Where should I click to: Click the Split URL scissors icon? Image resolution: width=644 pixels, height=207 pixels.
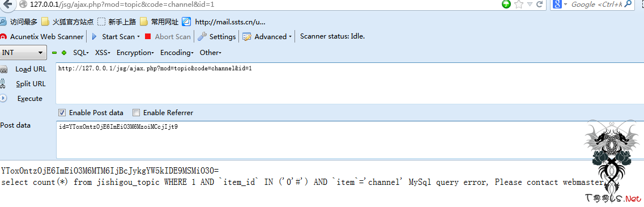(x=3, y=84)
